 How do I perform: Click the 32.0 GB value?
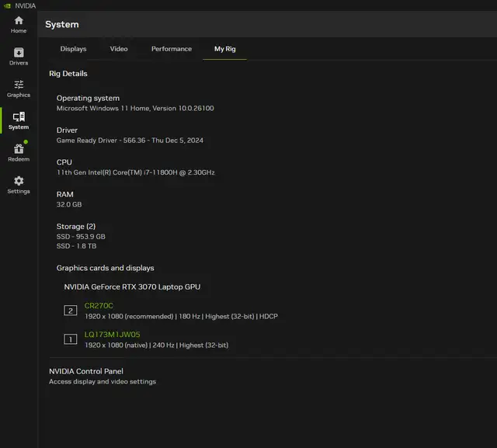click(69, 204)
